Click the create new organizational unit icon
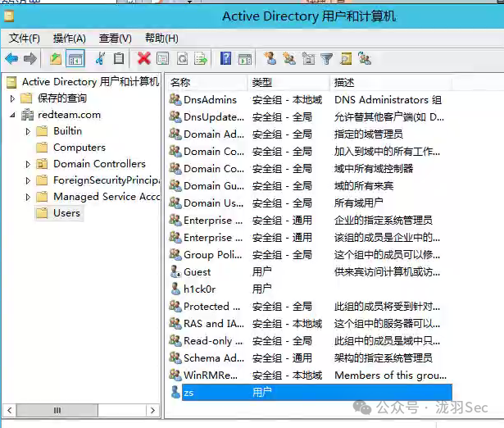This screenshot has width=504, height=428. coord(308,59)
